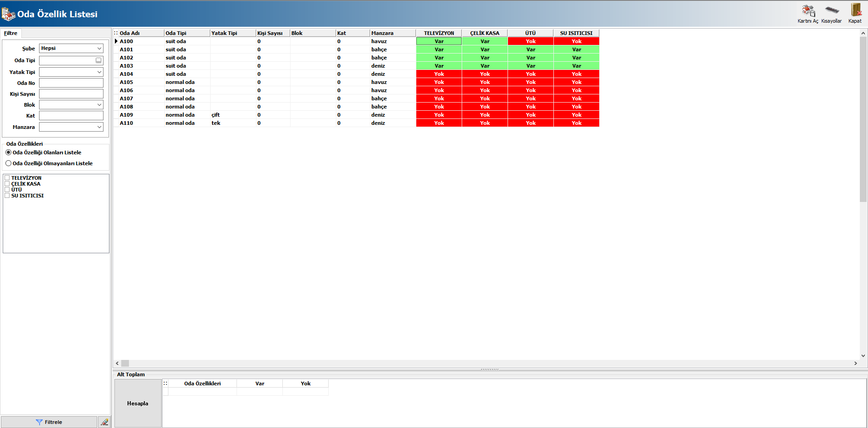Click the deniz view cell for A103

point(393,66)
